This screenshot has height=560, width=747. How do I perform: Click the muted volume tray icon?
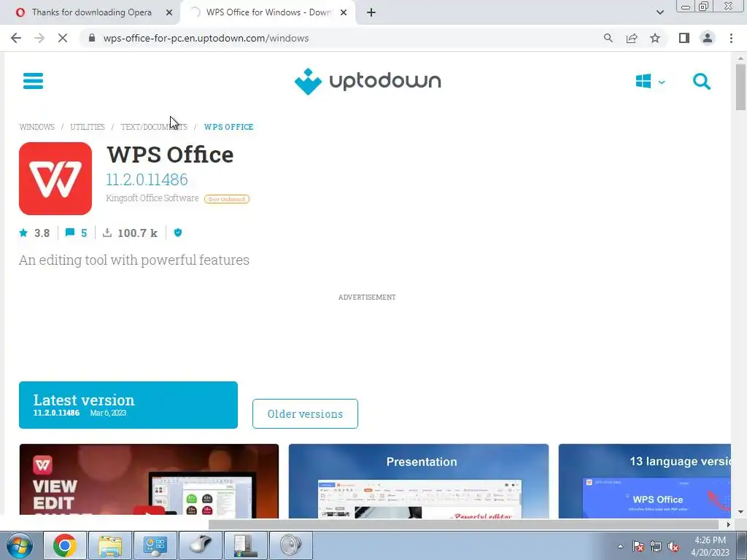(x=673, y=546)
